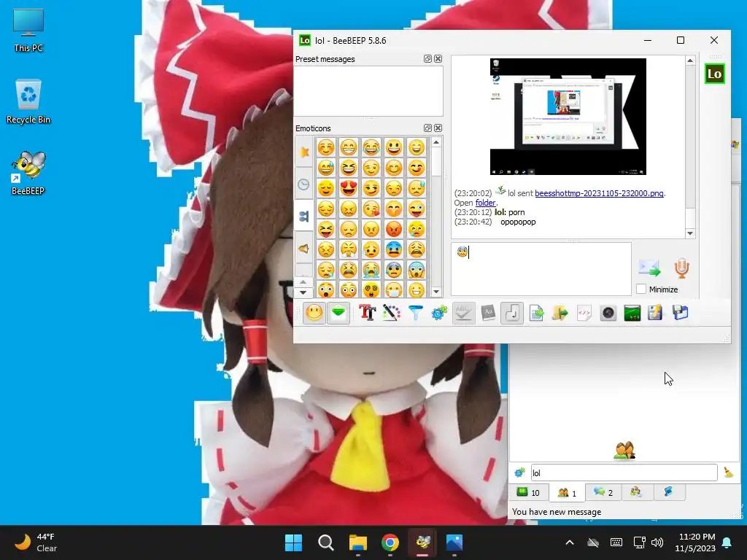The width and height of the screenshot is (747, 560).
Task: Toggle the preset messages panel button
Action: click(338, 313)
